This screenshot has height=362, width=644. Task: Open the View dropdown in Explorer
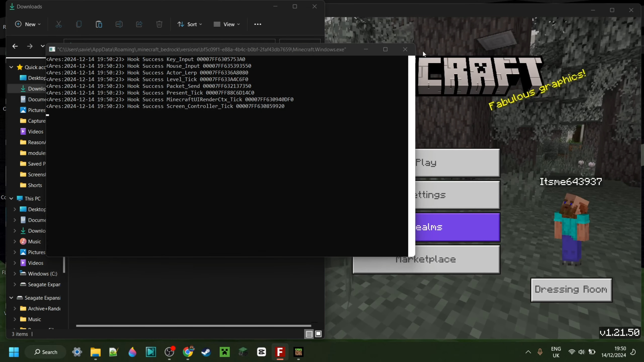[227, 24]
